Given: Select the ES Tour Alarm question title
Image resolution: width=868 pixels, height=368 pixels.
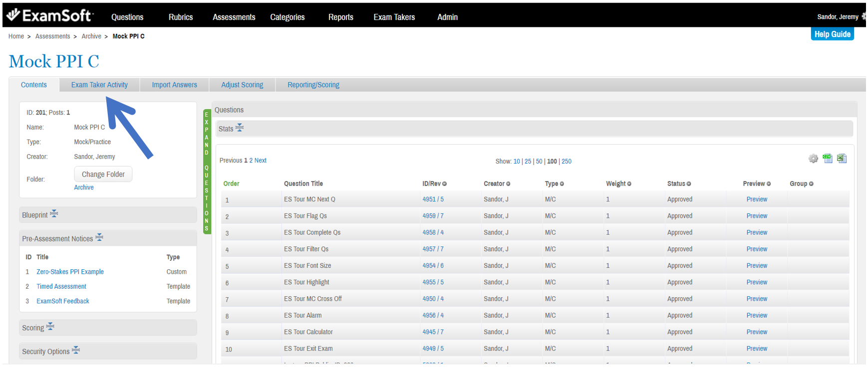Looking at the screenshot, I should point(302,316).
